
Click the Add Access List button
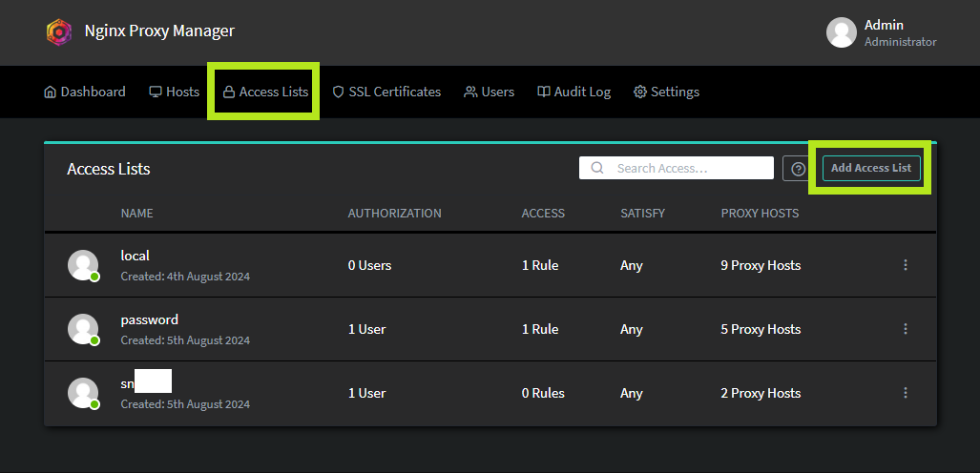(x=870, y=168)
